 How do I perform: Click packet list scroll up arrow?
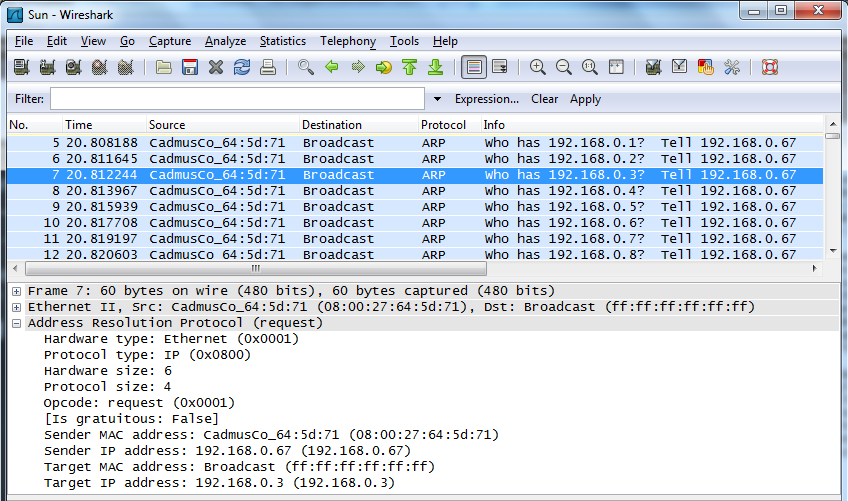click(x=833, y=124)
